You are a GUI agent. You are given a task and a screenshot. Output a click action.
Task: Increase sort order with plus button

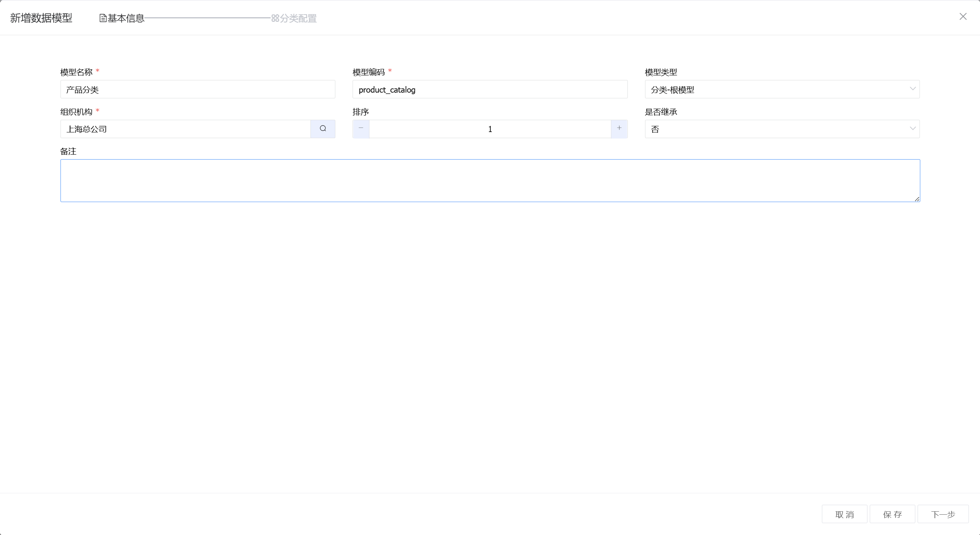[x=619, y=129]
